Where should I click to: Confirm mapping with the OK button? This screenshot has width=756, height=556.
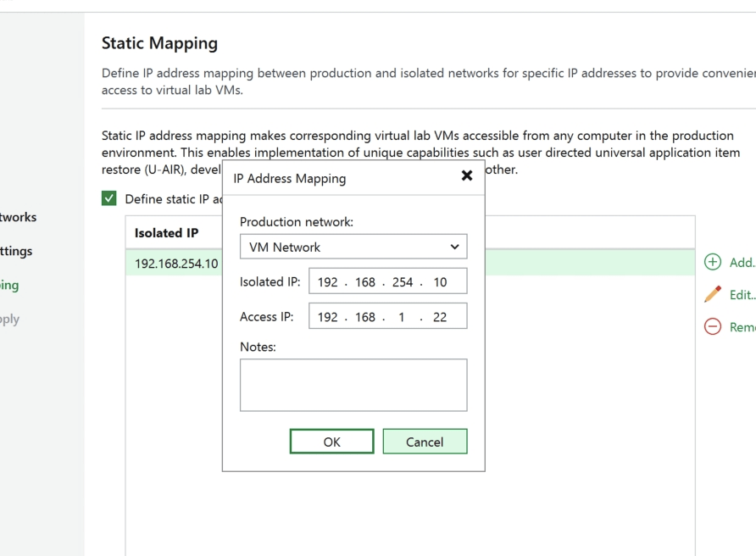[331, 442]
